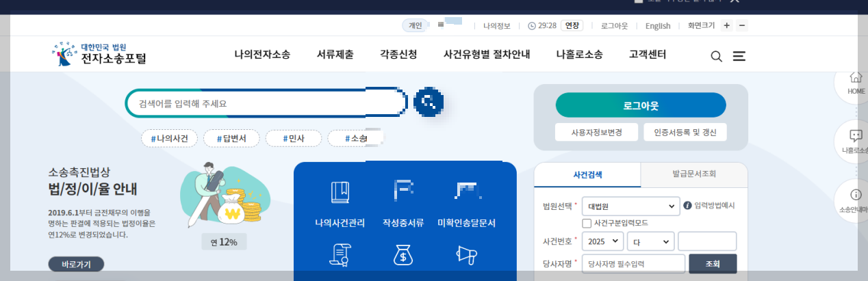Click the blue search button beside search box
Screen dimensions: 868x281
pyautogui.click(x=429, y=103)
